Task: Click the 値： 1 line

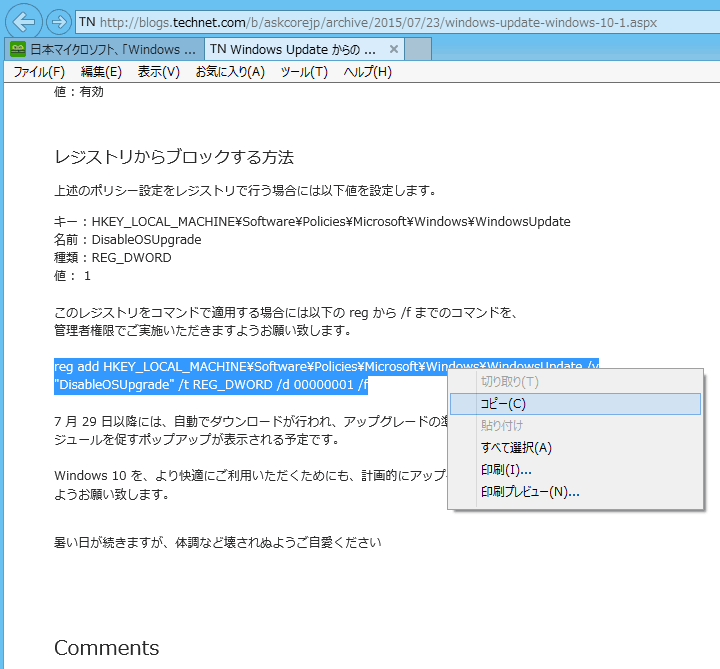Action: (x=72, y=276)
